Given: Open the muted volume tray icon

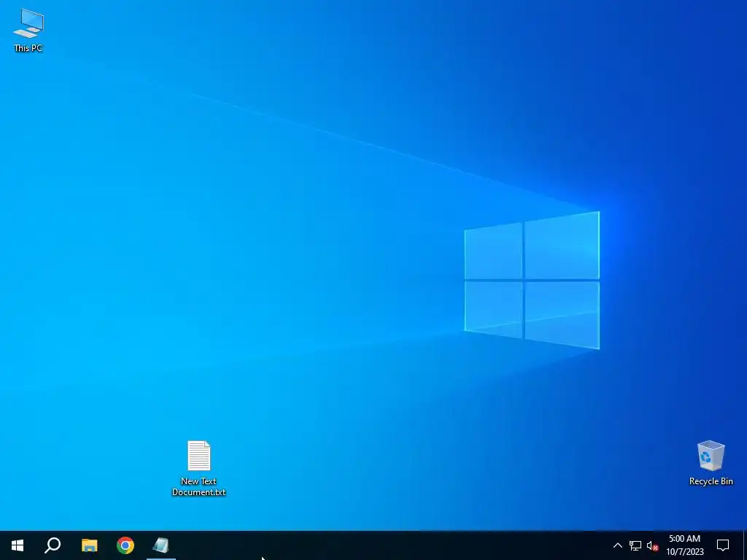Looking at the screenshot, I should tap(652, 545).
